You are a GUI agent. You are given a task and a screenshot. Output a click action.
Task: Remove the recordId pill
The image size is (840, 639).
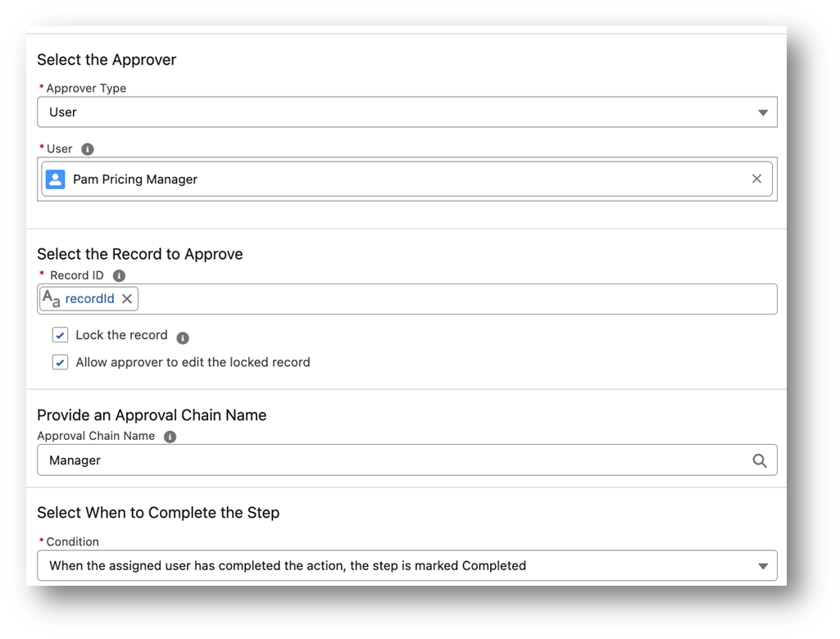[127, 299]
